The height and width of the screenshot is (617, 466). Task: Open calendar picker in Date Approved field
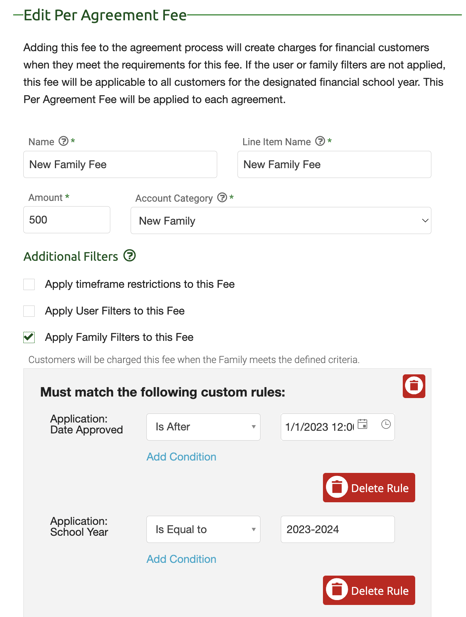click(x=362, y=424)
